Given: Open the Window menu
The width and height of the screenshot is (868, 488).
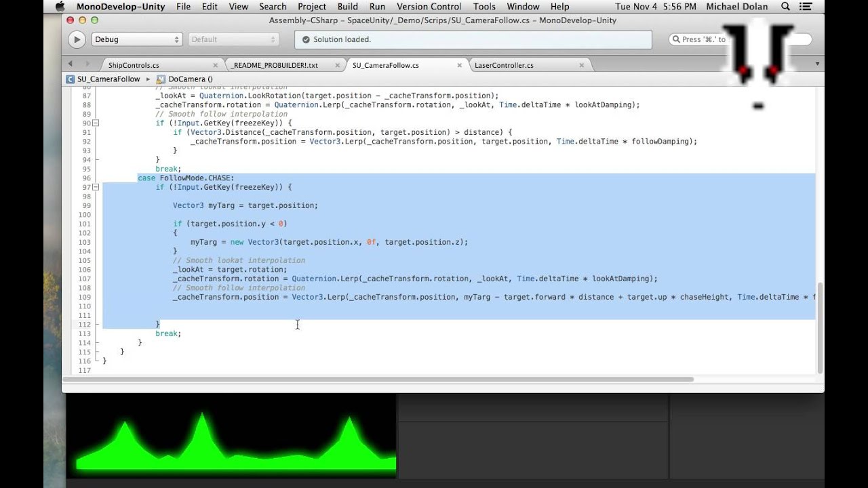Looking at the screenshot, I should [x=523, y=6].
